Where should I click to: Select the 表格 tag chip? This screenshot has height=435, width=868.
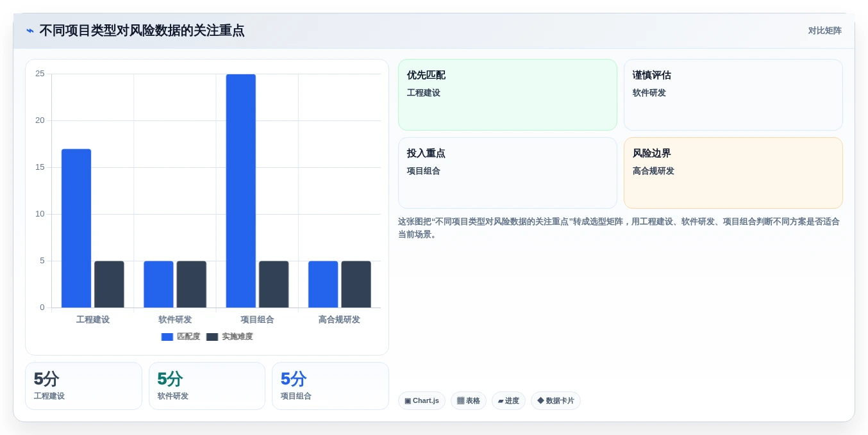468,401
